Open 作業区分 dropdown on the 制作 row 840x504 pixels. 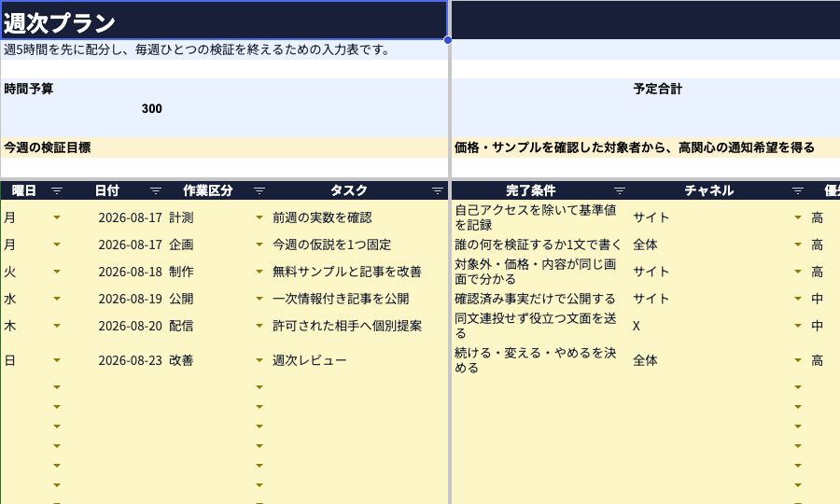click(x=259, y=272)
